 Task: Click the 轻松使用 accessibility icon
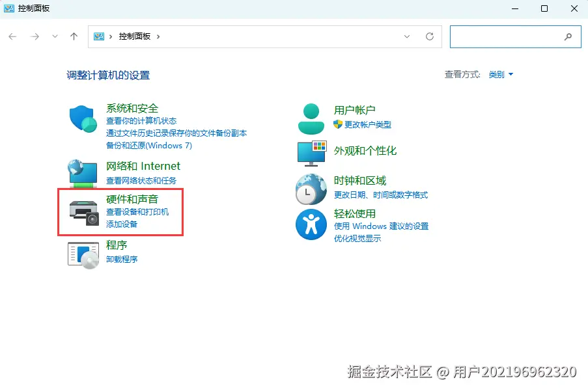click(x=311, y=224)
